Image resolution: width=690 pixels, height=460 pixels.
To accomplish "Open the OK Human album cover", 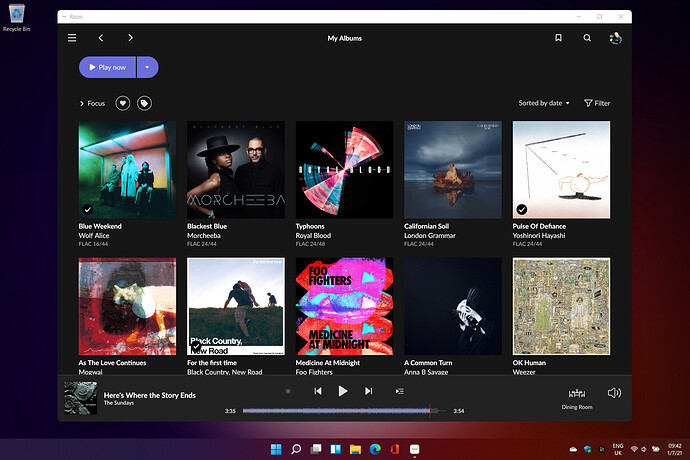I will pos(562,306).
